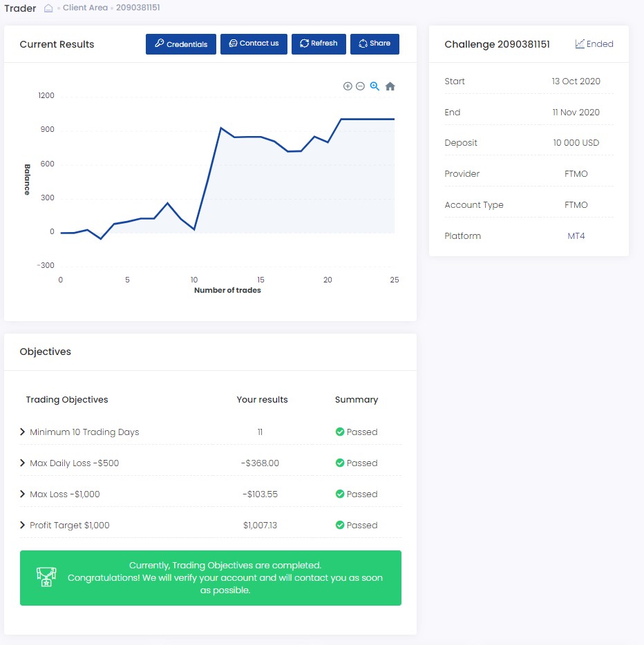Expand the Max Loss -$1,000 objective
Screen dimensions: 644x645
pos(23,494)
